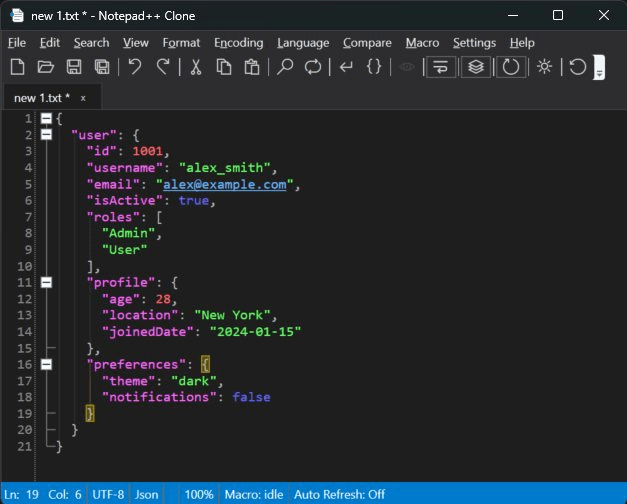Click the Col: 6 status entry
The height and width of the screenshot is (504, 627).
click(65, 494)
